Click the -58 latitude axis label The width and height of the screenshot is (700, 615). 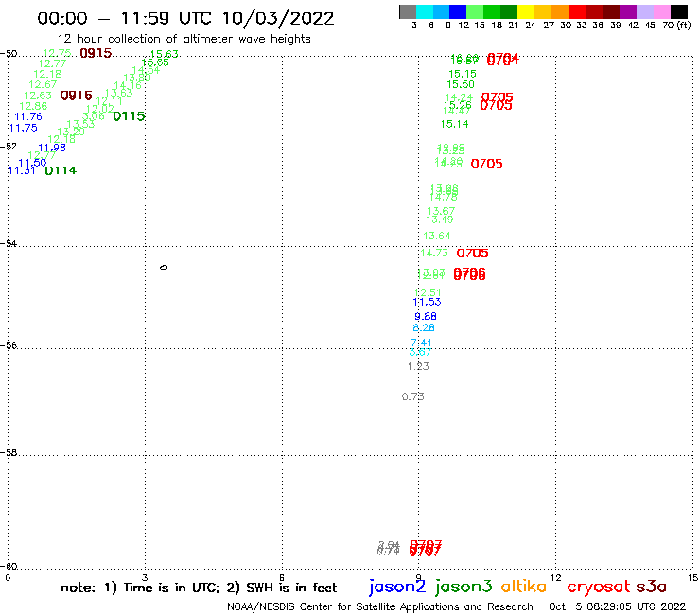click(x=9, y=453)
